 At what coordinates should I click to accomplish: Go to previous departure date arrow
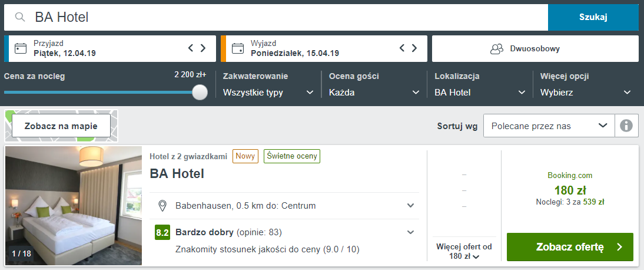coord(402,48)
